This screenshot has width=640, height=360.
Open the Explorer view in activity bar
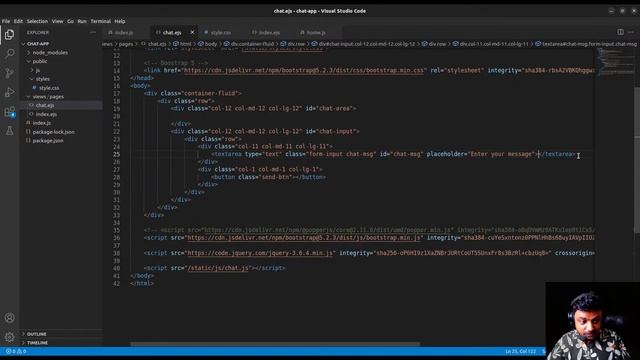[x=9, y=35]
